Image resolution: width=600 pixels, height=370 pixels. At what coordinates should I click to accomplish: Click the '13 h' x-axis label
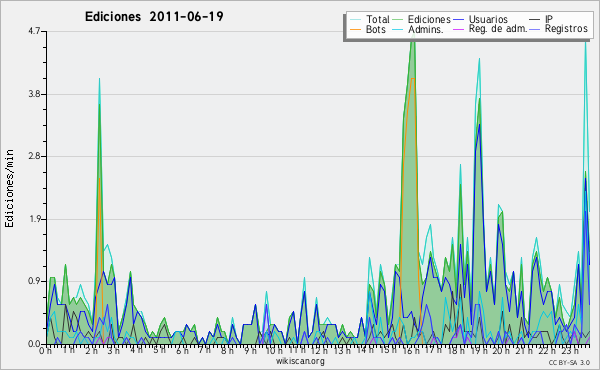tap(342, 350)
